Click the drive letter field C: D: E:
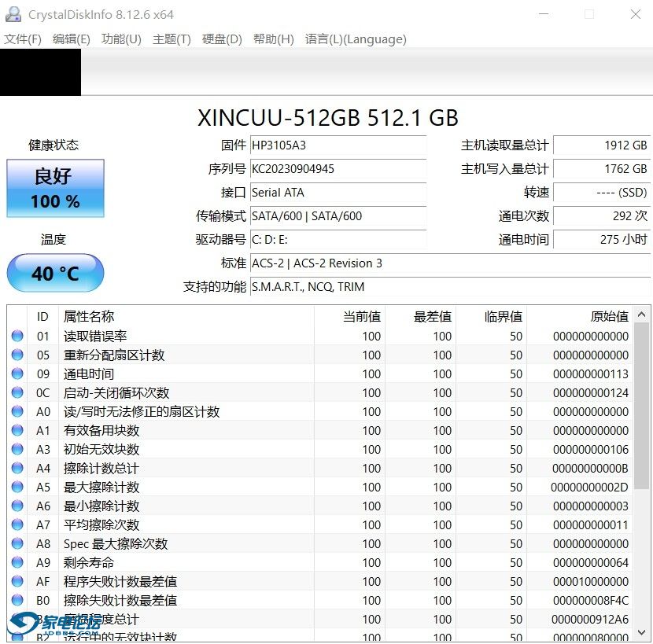The height and width of the screenshot is (644, 653). pyautogui.click(x=338, y=240)
